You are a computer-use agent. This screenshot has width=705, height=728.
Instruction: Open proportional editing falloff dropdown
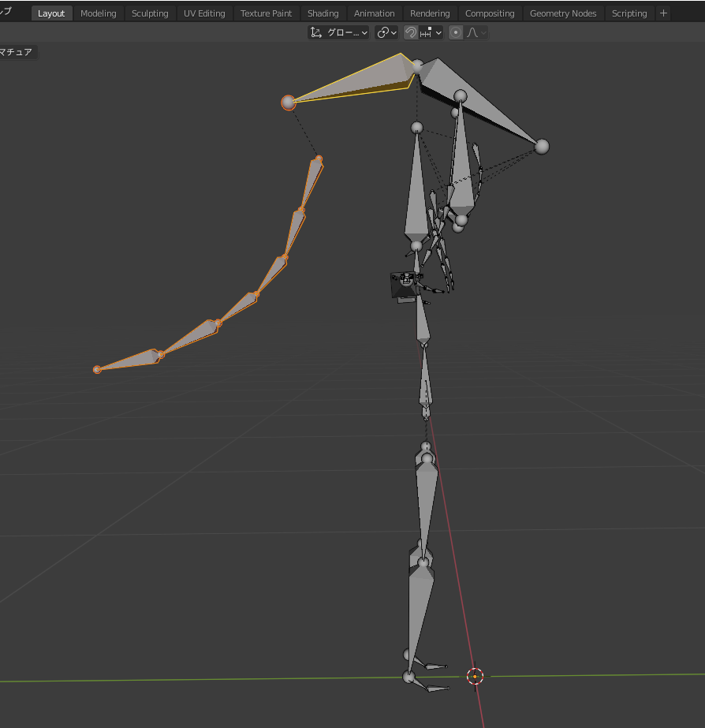click(476, 32)
